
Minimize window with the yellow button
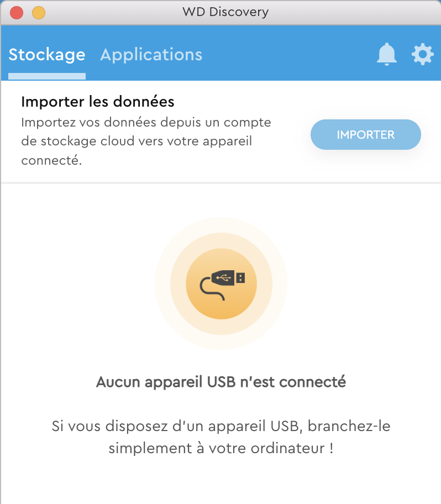tap(39, 12)
